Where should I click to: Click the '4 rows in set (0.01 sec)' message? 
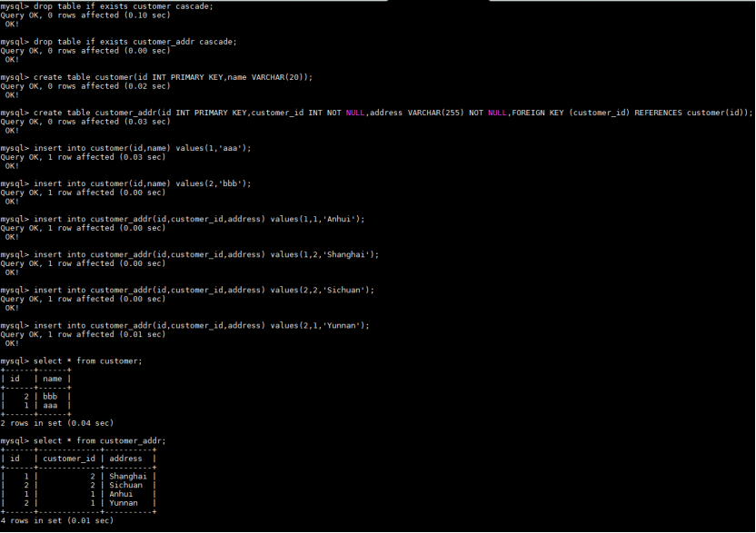point(56,520)
